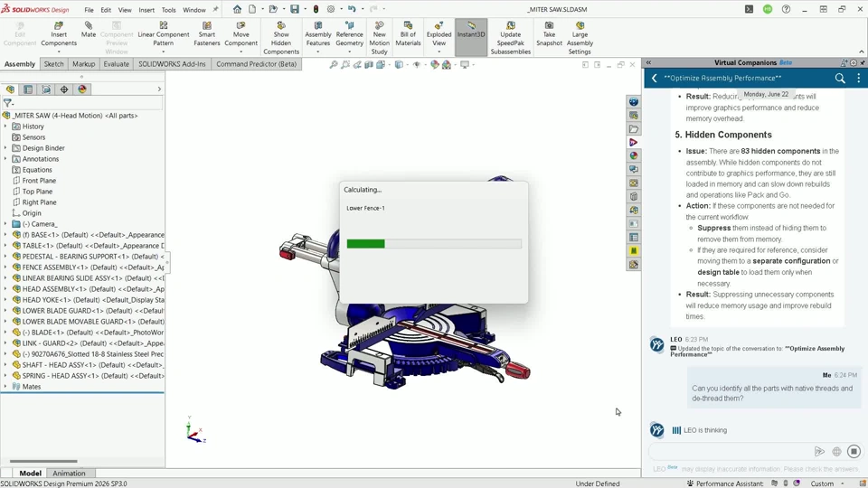Click Insert Components tool

[x=59, y=34]
